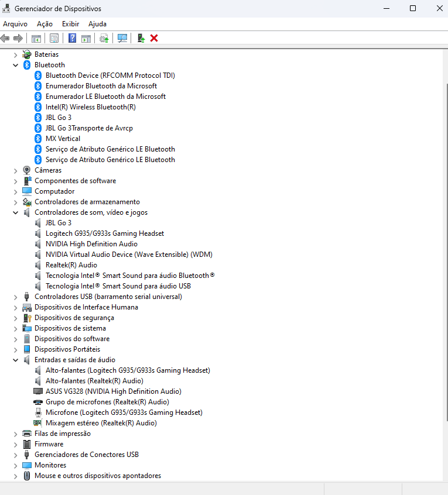Select Alto-falantes (Realtek(R) Audio)
The image size is (448, 495).
(94, 381)
